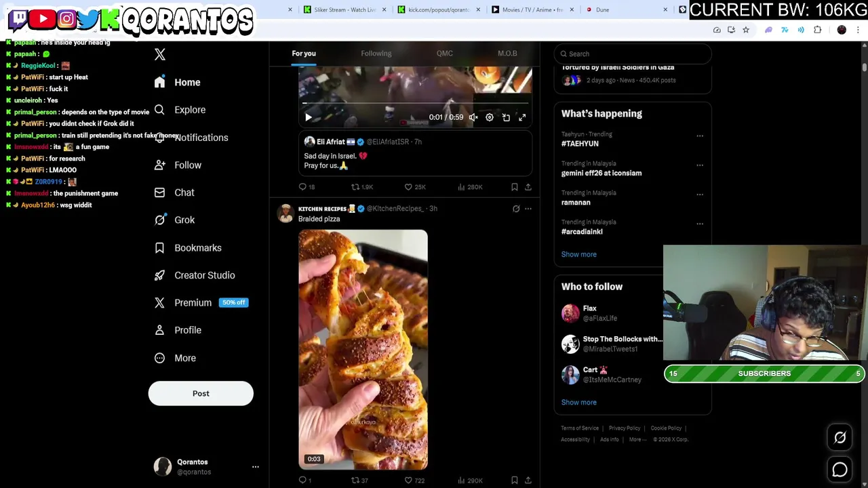This screenshot has width=868, height=488.
Task: Unmute the video in the feed
Action: pyautogui.click(x=473, y=117)
